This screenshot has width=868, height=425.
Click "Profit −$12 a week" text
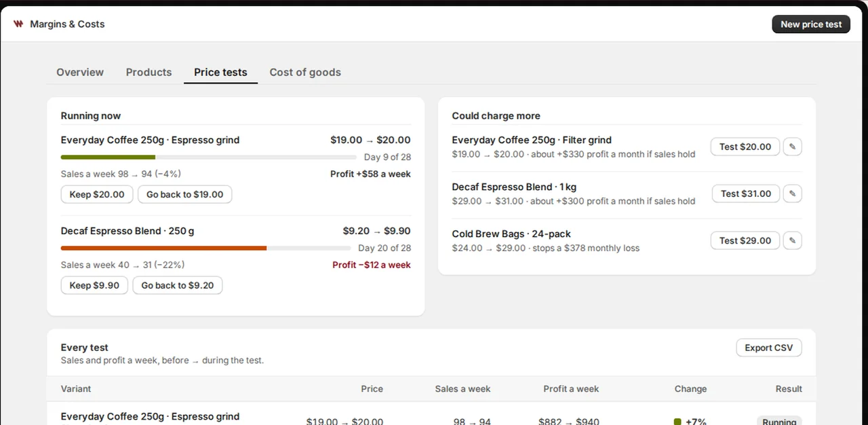click(x=372, y=265)
